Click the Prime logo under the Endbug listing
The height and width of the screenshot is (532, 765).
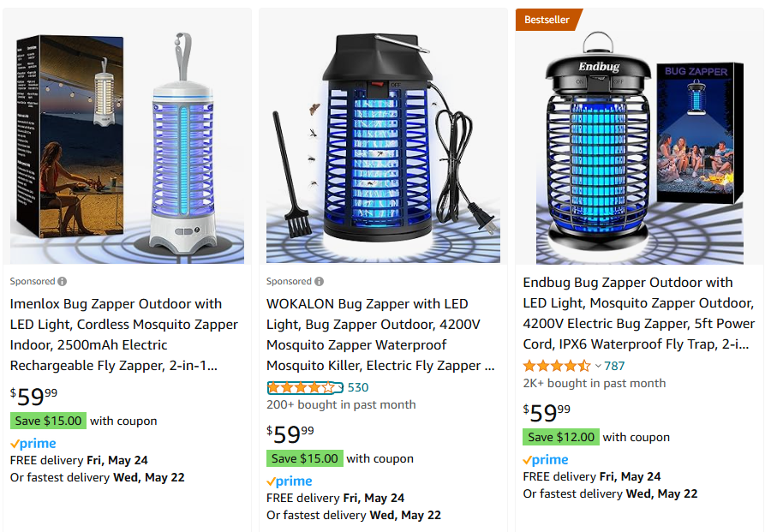(546, 460)
